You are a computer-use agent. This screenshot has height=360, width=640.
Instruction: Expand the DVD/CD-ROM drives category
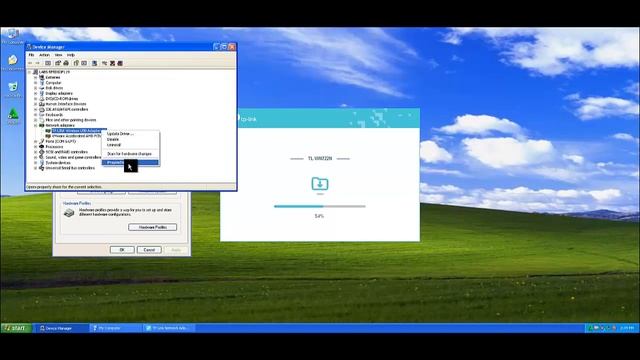(36, 98)
